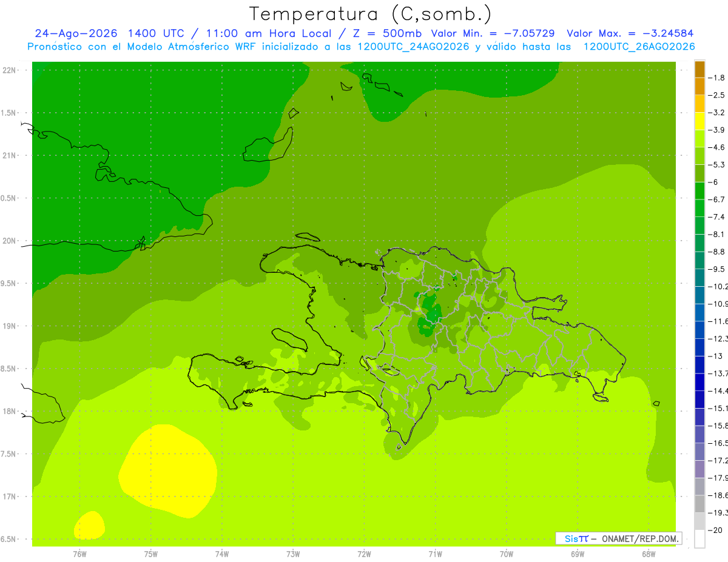Click the '75W' longitude label
The height and width of the screenshot is (562, 728).
[x=150, y=554]
